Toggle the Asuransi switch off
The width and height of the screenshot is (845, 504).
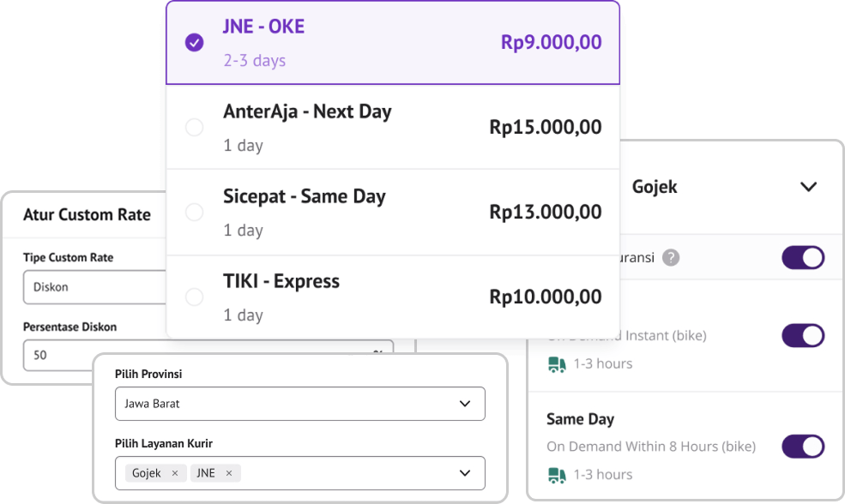[x=803, y=257]
